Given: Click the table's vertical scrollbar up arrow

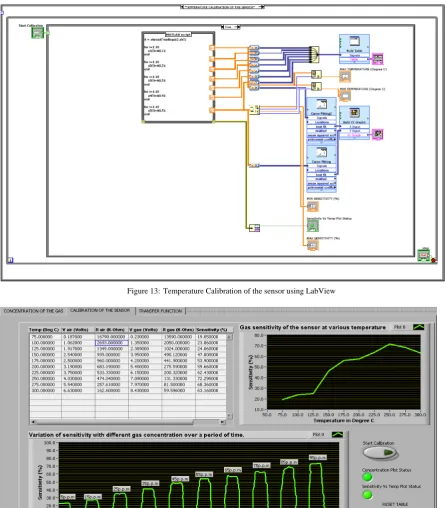Looking at the screenshot, I should (229, 337).
